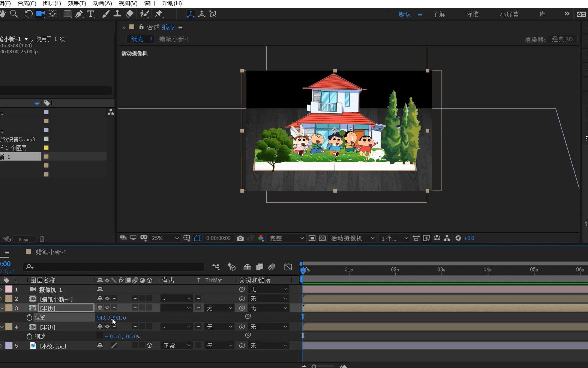Screen dimensions: 588x368
Task: Select the Zoom magnifier tool
Action: coord(14,14)
